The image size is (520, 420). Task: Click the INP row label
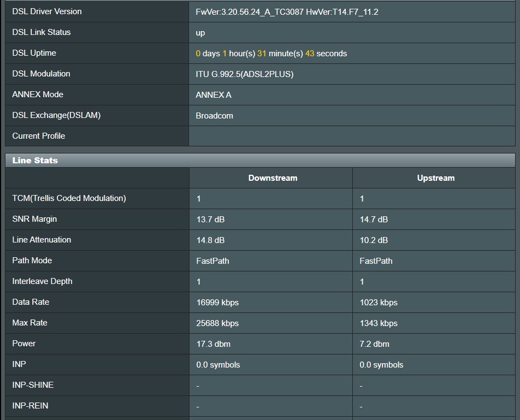19,364
